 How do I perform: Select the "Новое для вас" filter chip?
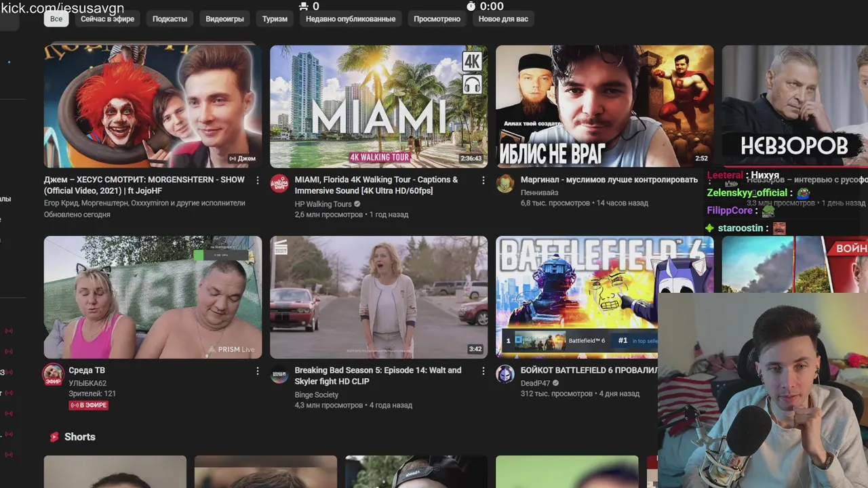click(503, 19)
